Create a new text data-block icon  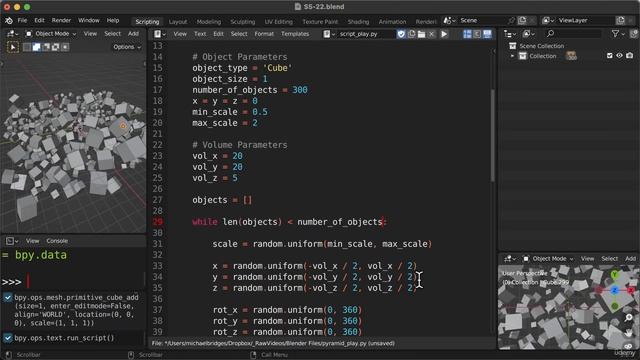(x=411, y=34)
